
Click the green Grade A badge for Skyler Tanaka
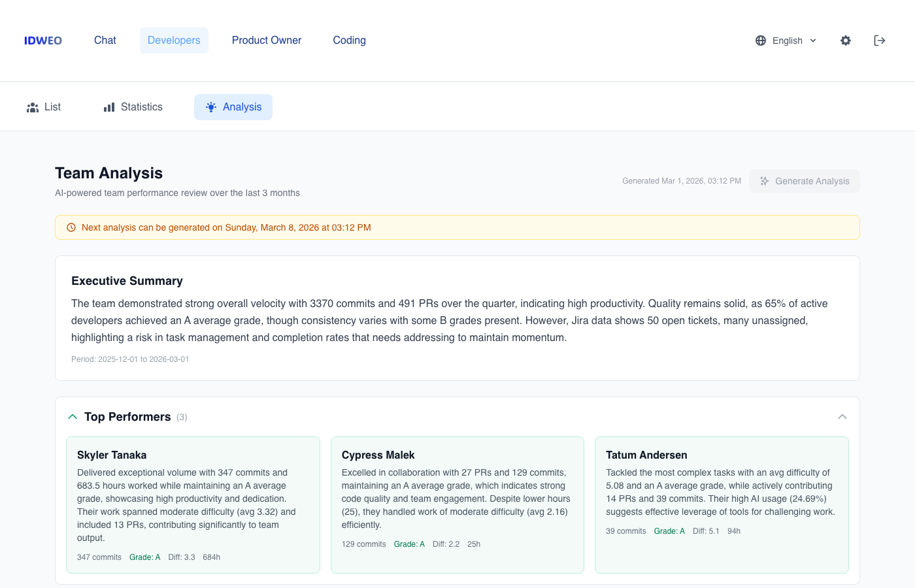click(144, 557)
